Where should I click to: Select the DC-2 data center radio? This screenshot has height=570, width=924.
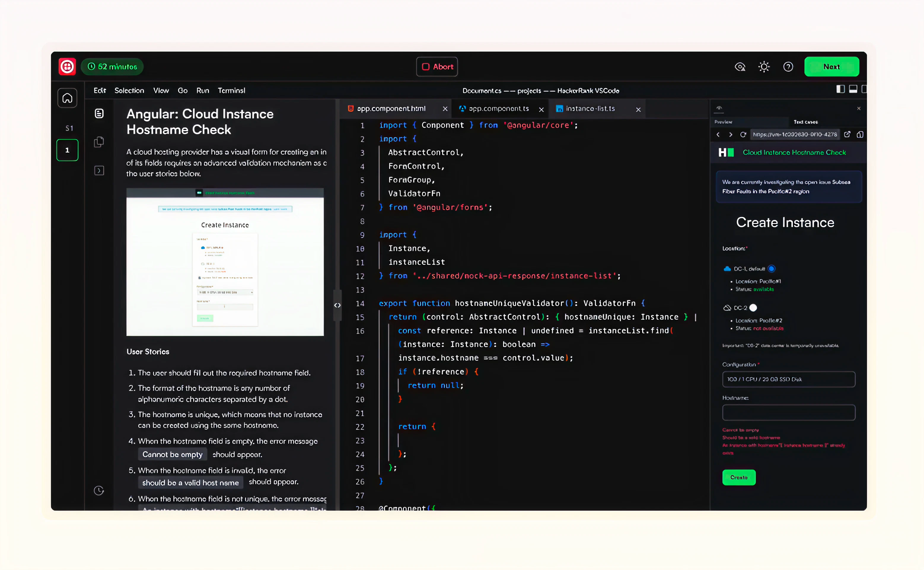753,308
